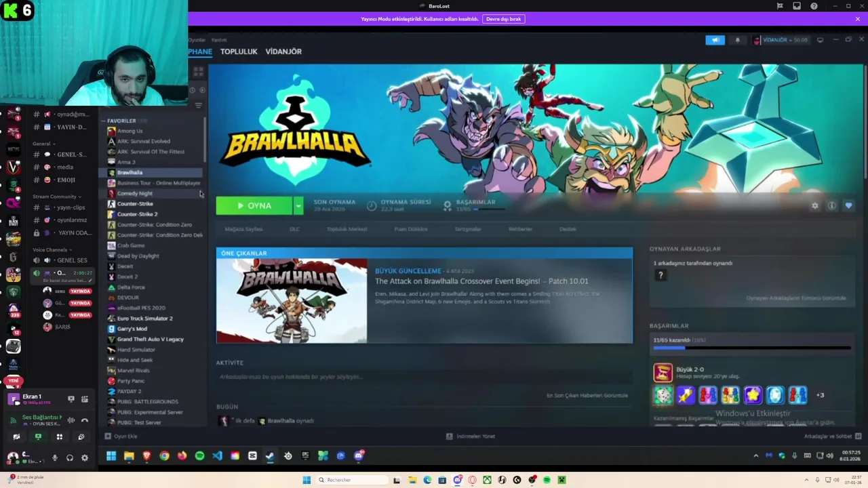This screenshot has width=868, height=488.
Task: Open Arkadaşlar ve Sohbet panel
Action: (832, 436)
